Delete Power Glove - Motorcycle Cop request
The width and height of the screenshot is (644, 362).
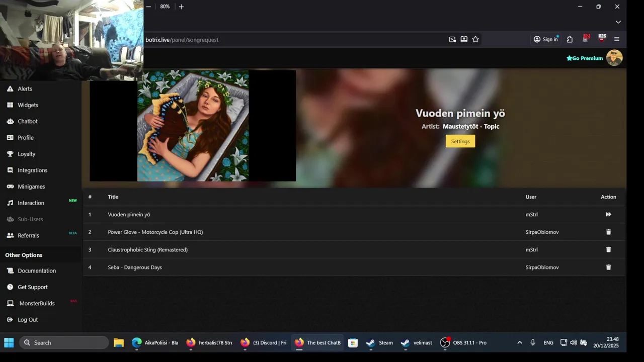click(x=608, y=232)
